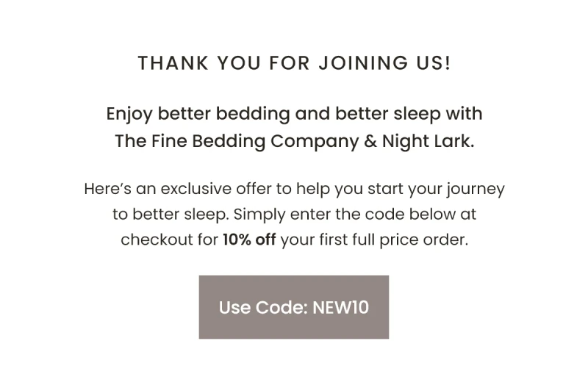
Task: Click the Use Code: NEW10 button
Action: (293, 307)
